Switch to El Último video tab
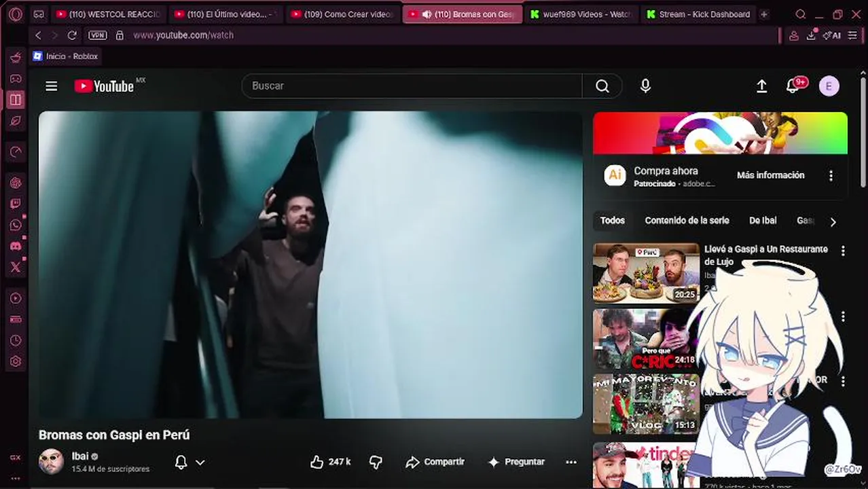Viewport: 868px width, 489px height. [226, 14]
